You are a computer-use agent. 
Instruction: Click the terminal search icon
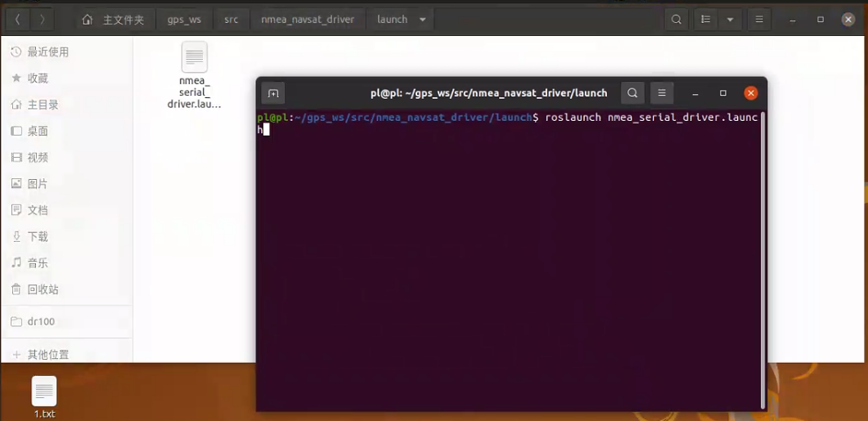coord(632,93)
